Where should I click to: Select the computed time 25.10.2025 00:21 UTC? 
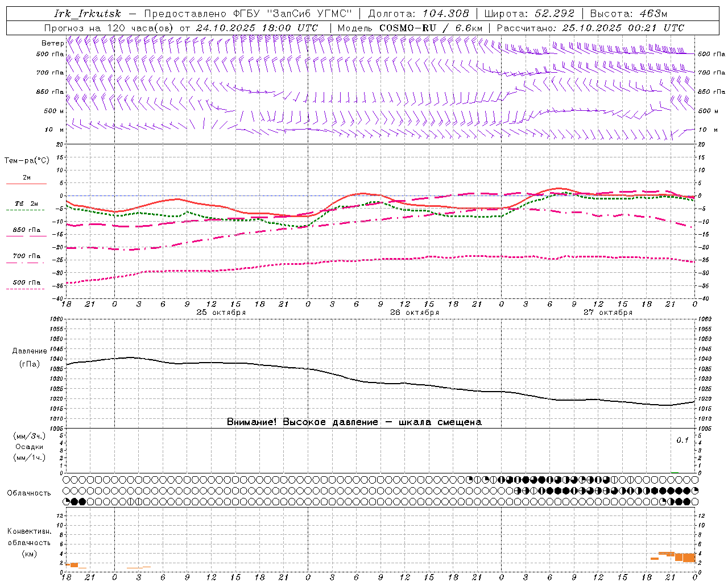(623, 28)
